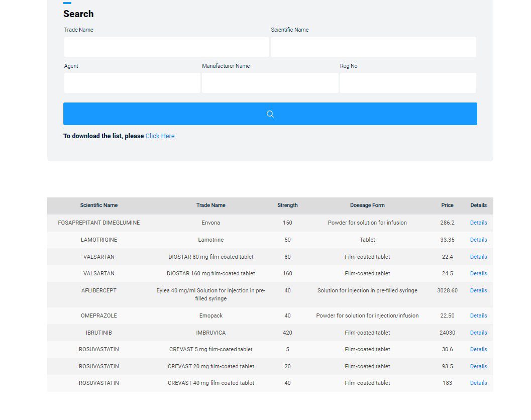Click the Emopack trade name cell
Screen dimensions: 531x420
[x=210, y=316]
